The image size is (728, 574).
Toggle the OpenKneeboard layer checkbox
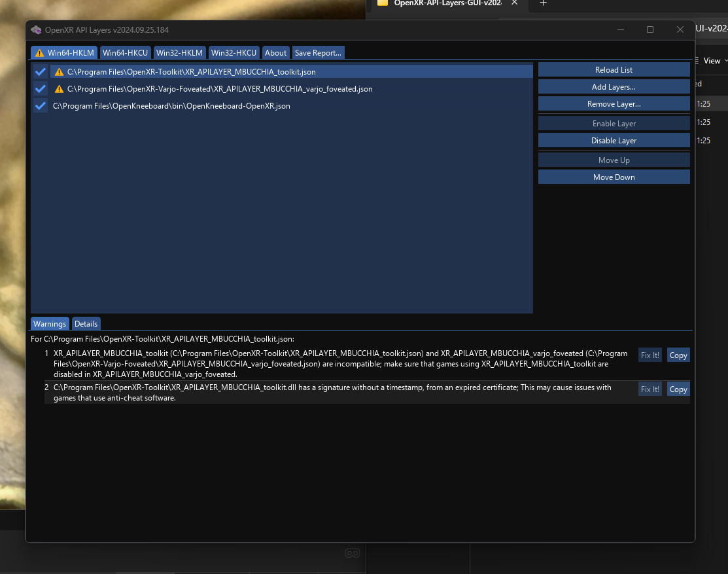click(x=41, y=106)
